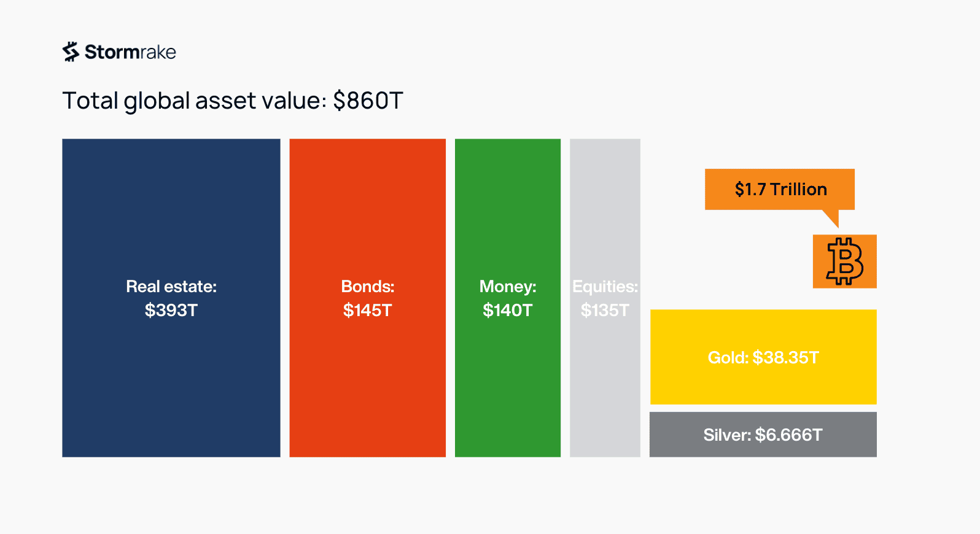This screenshot has width=980, height=534.
Task: Click the Stormrake brand name text
Action: pyautogui.click(x=130, y=52)
